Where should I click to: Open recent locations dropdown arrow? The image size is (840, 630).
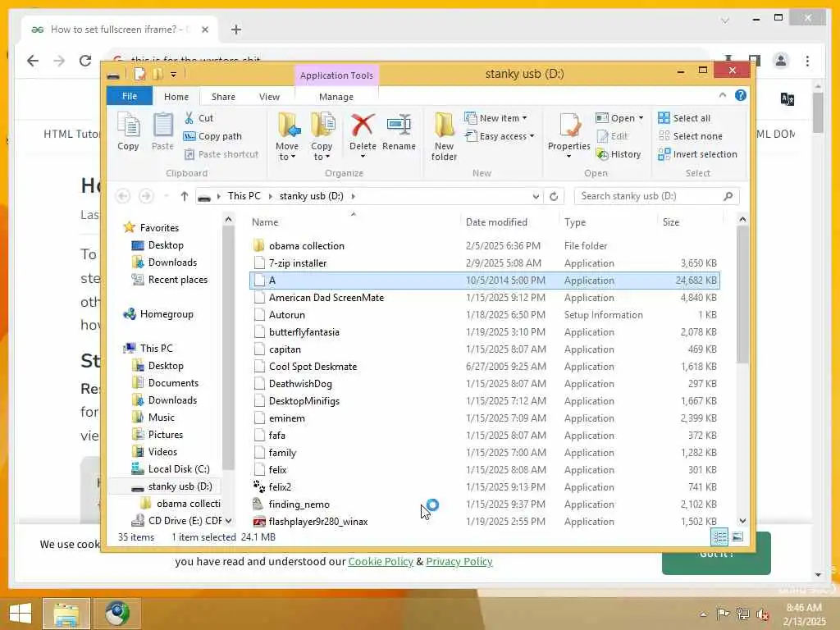167,197
